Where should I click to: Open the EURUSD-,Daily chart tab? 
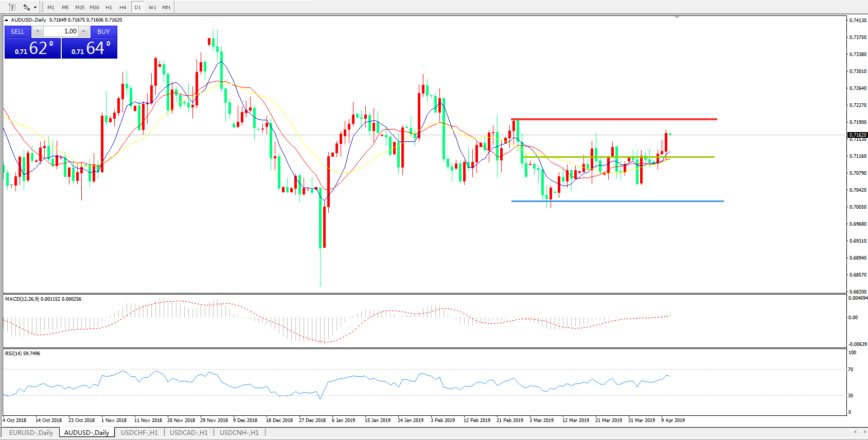point(31,433)
